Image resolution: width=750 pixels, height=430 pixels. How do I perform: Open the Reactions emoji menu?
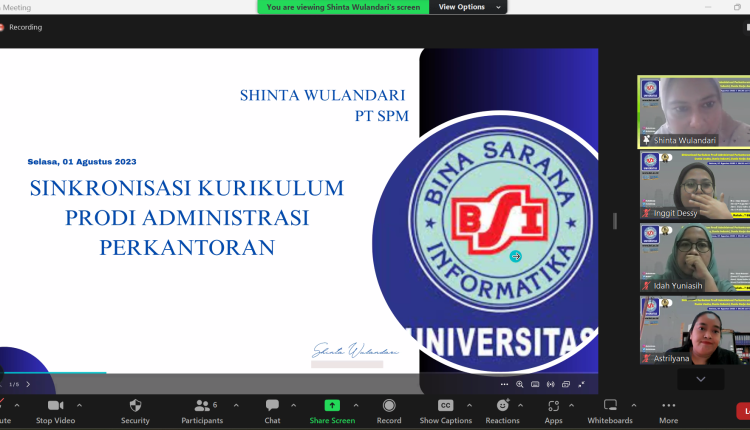502,412
